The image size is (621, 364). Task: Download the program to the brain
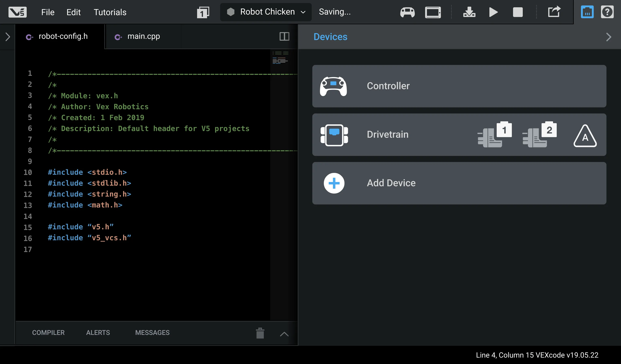(469, 12)
